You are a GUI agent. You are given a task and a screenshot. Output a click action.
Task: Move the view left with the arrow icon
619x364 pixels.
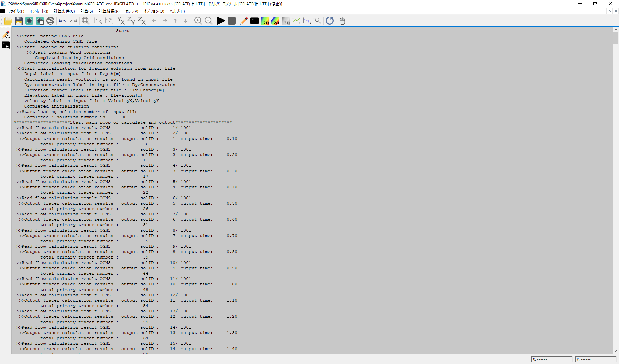click(x=154, y=21)
